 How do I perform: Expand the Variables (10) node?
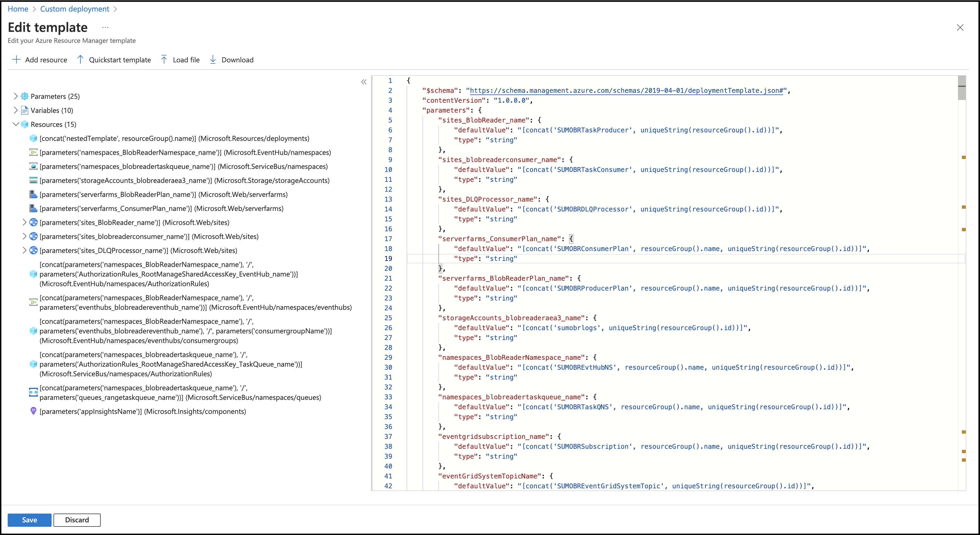(x=16, y=110)
